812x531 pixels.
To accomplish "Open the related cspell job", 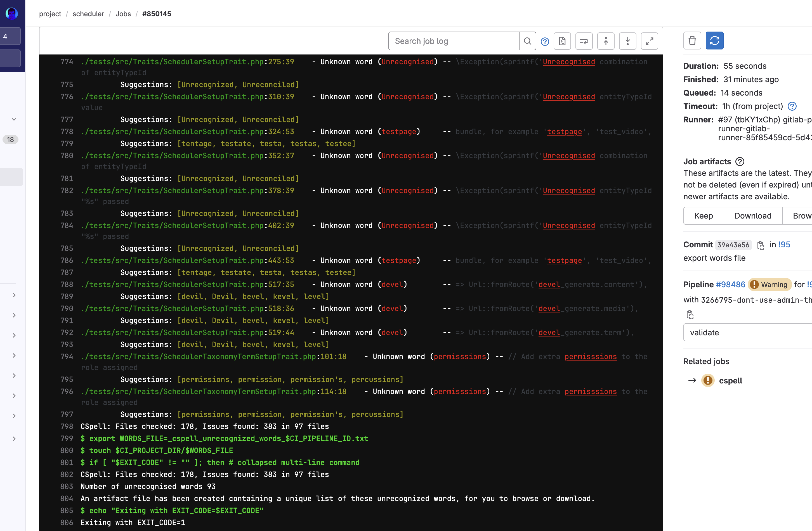I will (730, 381).
